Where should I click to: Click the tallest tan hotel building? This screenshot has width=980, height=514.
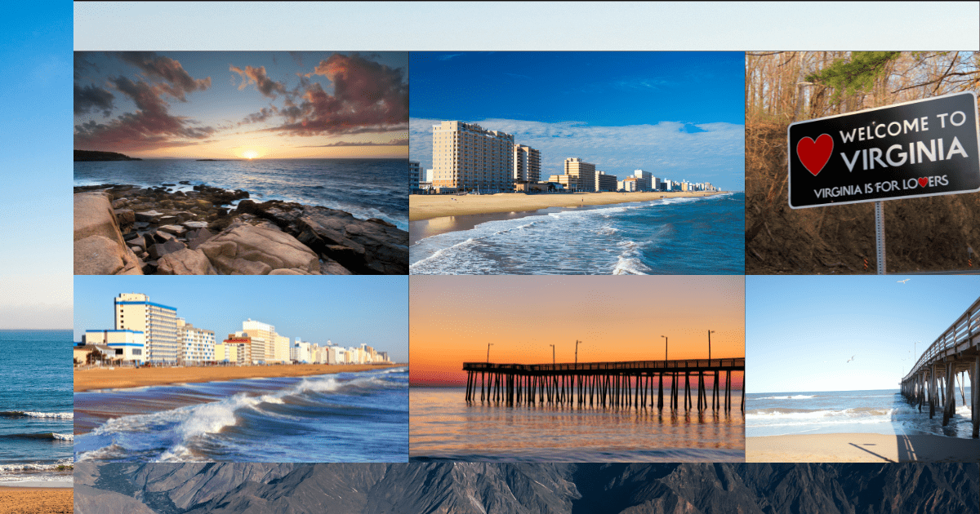472,157
